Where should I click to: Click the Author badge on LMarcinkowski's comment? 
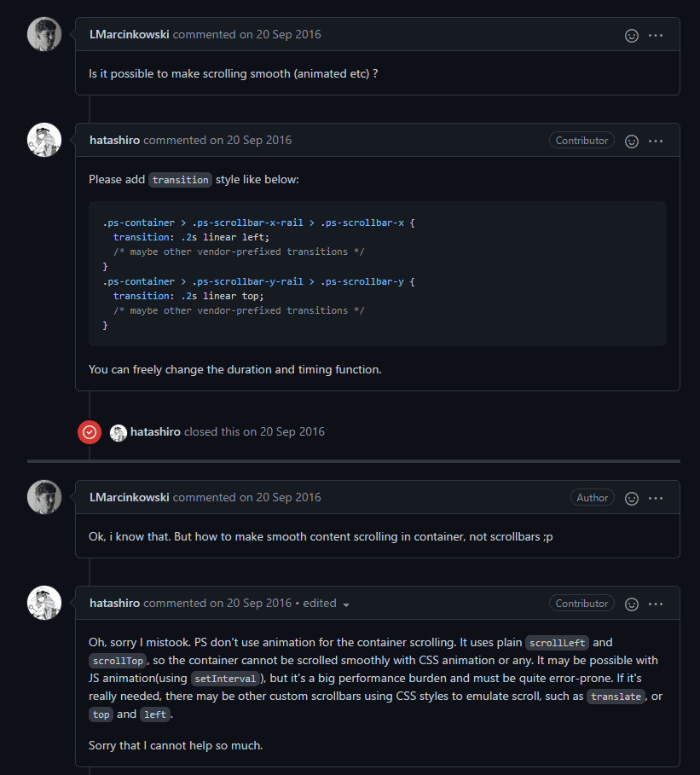tap(592, 498)
